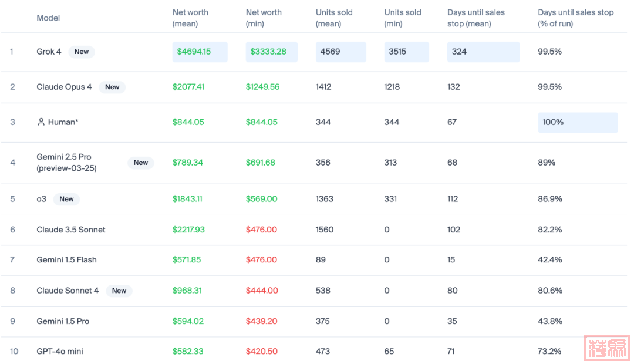The image size is (634, 364).
Task: Click $594.02 for Gemini 1.5 Pro
Action: tap(188, 321)
